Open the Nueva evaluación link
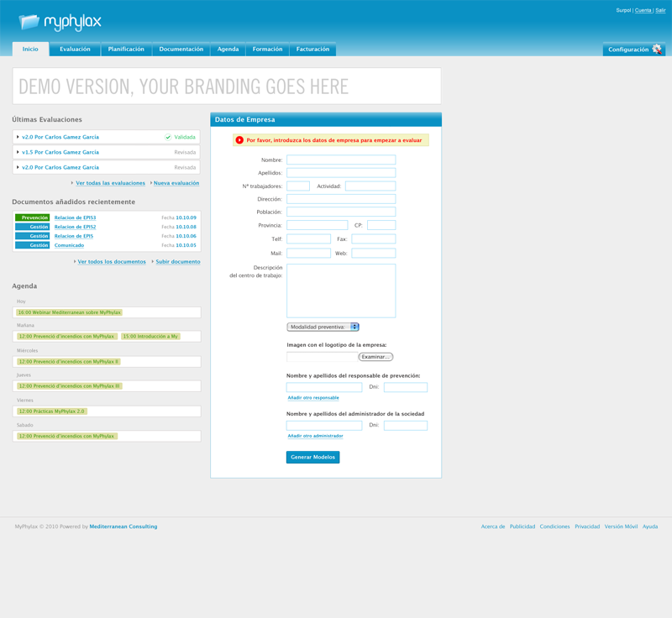 point(176,183)
